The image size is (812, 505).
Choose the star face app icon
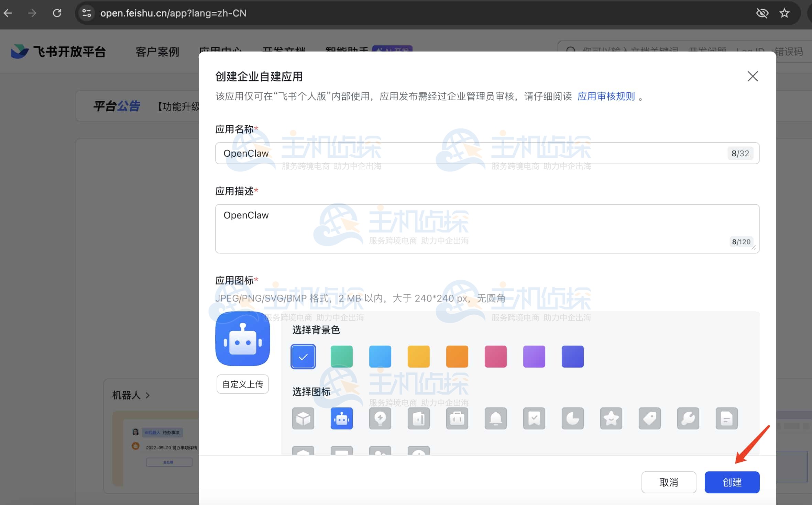click(611, 418)
